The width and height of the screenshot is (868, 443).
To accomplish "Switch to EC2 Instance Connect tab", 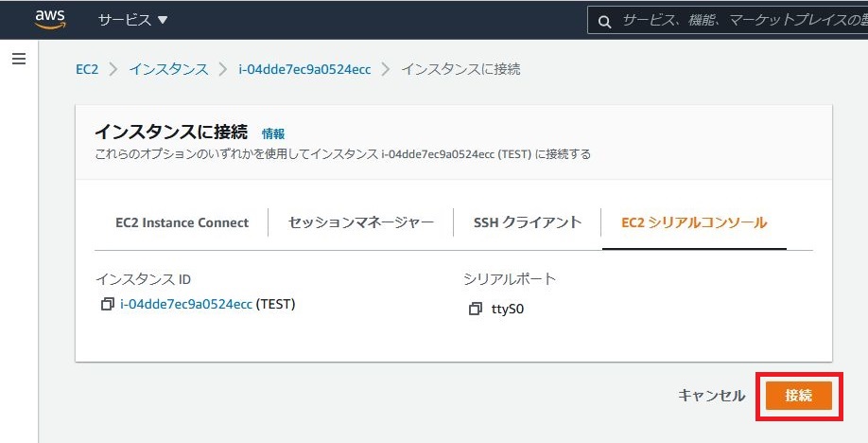I will 182,222.
